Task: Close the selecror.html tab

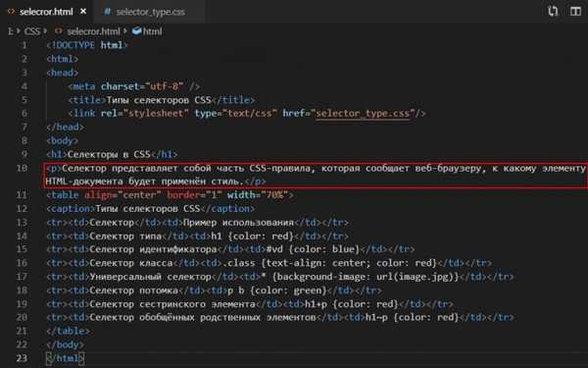Action: (83, 12)
